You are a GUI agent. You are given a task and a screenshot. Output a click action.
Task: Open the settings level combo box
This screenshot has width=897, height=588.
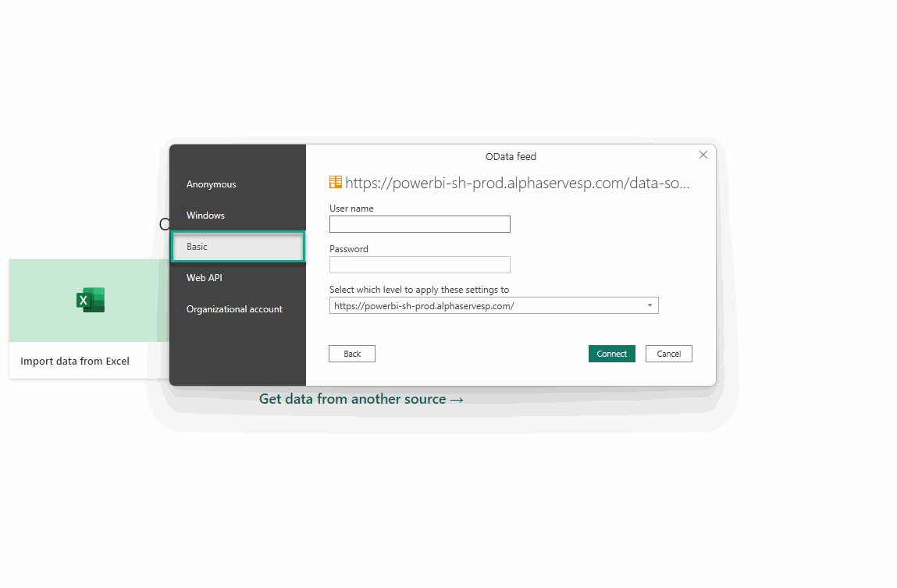coord(493,305)
